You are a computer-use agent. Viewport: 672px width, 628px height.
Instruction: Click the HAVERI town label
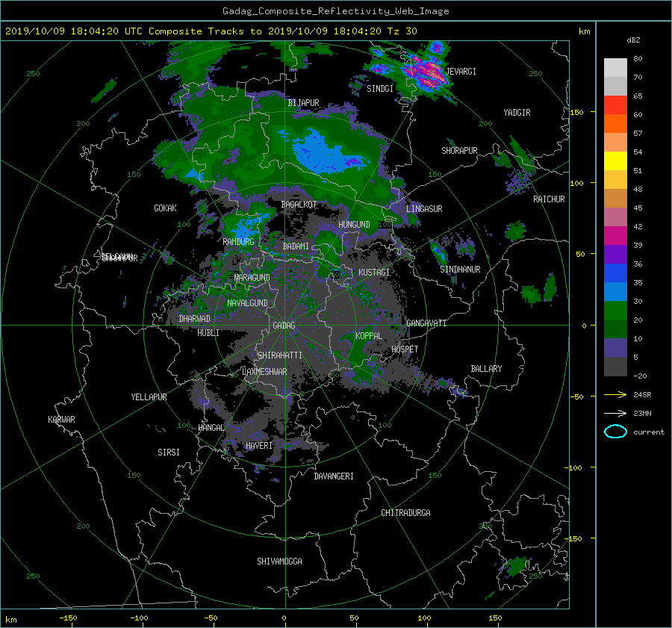[x=259, y=446]
